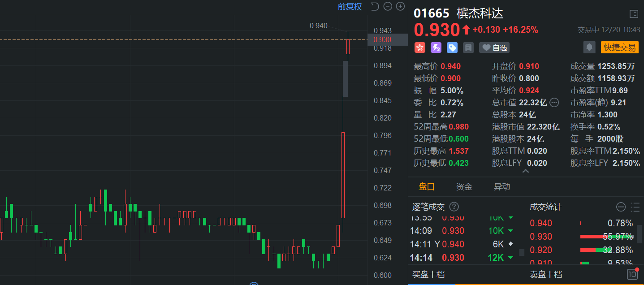Viewport: 644px width, 285px height.
Task: Click the bell alert icon
Action: point(589,47)
